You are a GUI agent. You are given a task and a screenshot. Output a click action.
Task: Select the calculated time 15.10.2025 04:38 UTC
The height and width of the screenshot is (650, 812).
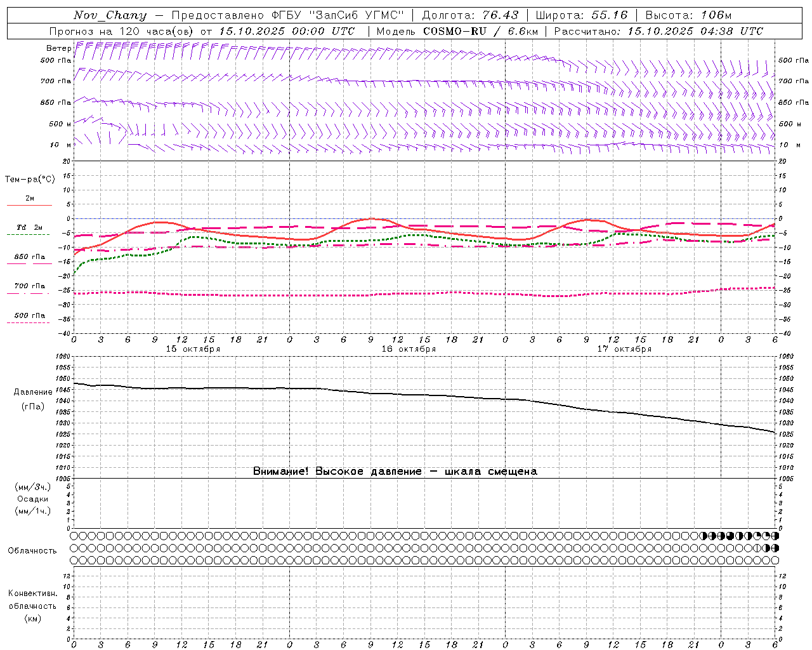click(695, 31)
